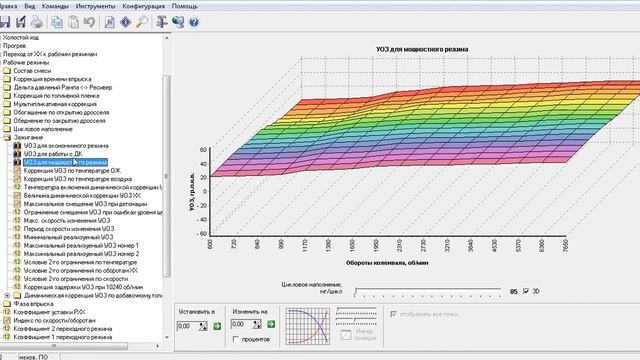This screenshot has height=360, width=640.
Task: Toggle the 3D view checkbox
Action: pyautogui.click(x=526, y=291)
